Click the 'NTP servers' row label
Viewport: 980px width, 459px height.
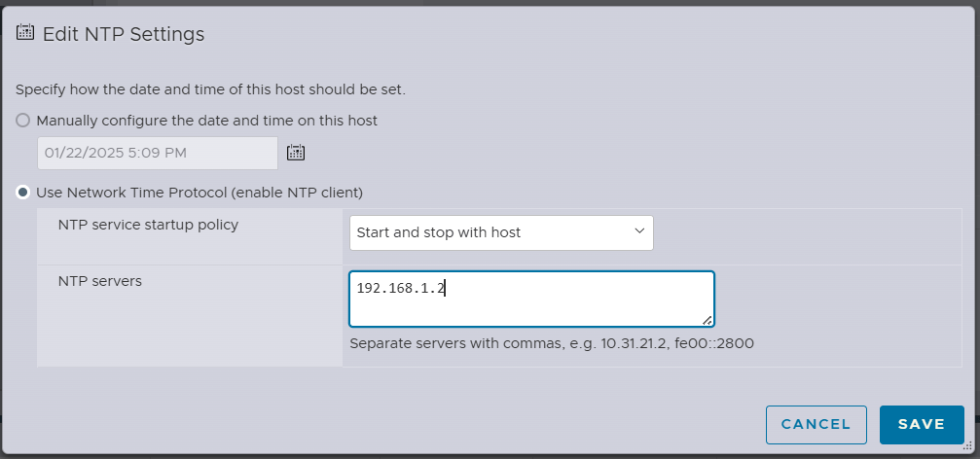[x=100, y=281]
